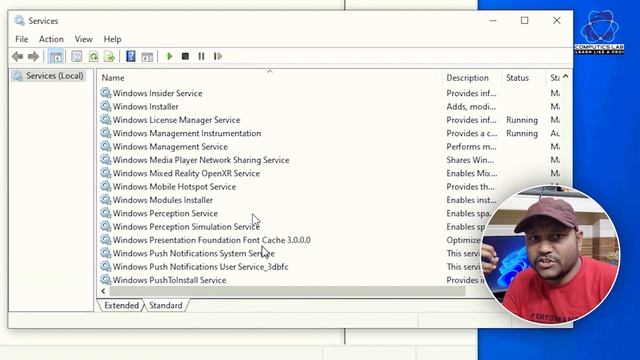The width and height of the screenshot is (640, 360).
Task: Open the blue Help toolbar icon
Action: click(x=131, y=56)
